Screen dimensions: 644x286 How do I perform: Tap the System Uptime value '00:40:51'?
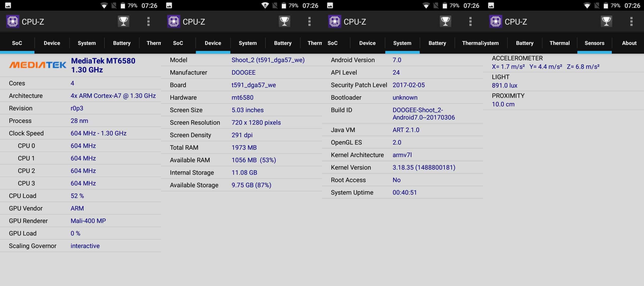405,193
